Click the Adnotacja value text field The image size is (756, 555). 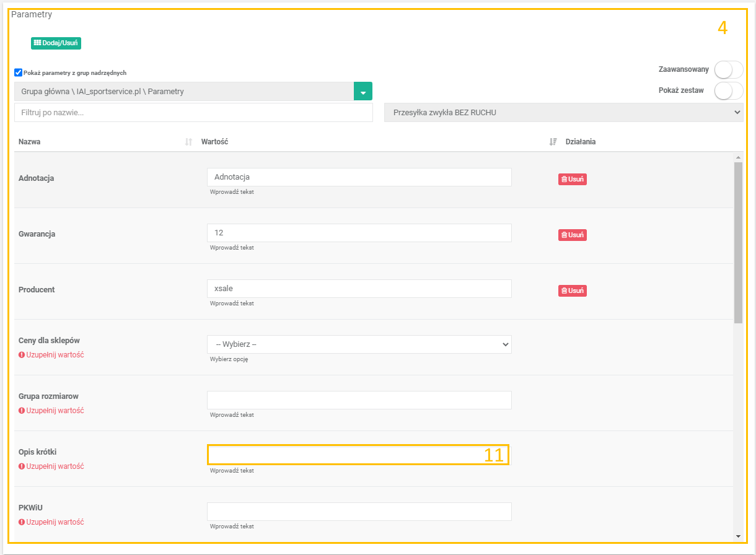pyautogui.click(x=359, y=177)
